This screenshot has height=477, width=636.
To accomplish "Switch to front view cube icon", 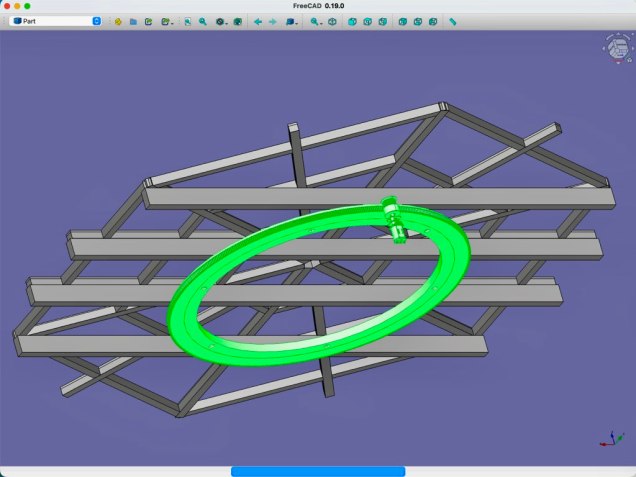I will (x=352, y=21).
